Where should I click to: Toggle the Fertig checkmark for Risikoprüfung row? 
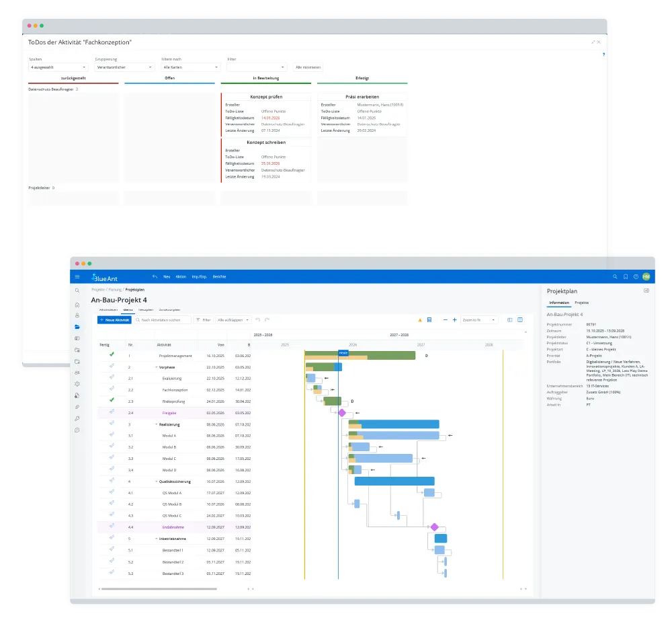(x=112, y=400)
